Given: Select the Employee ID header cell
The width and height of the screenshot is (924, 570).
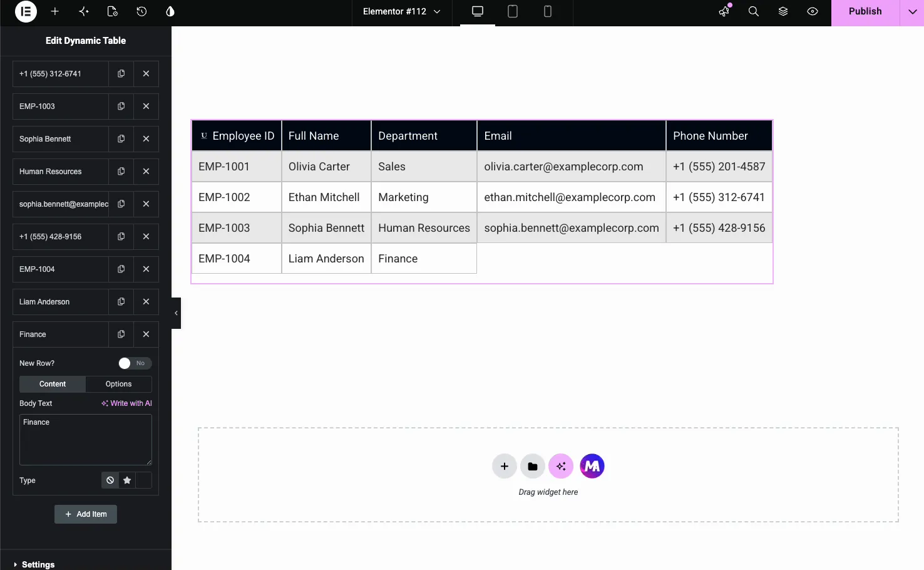Looking at the screenshot, I should (237, 136).
